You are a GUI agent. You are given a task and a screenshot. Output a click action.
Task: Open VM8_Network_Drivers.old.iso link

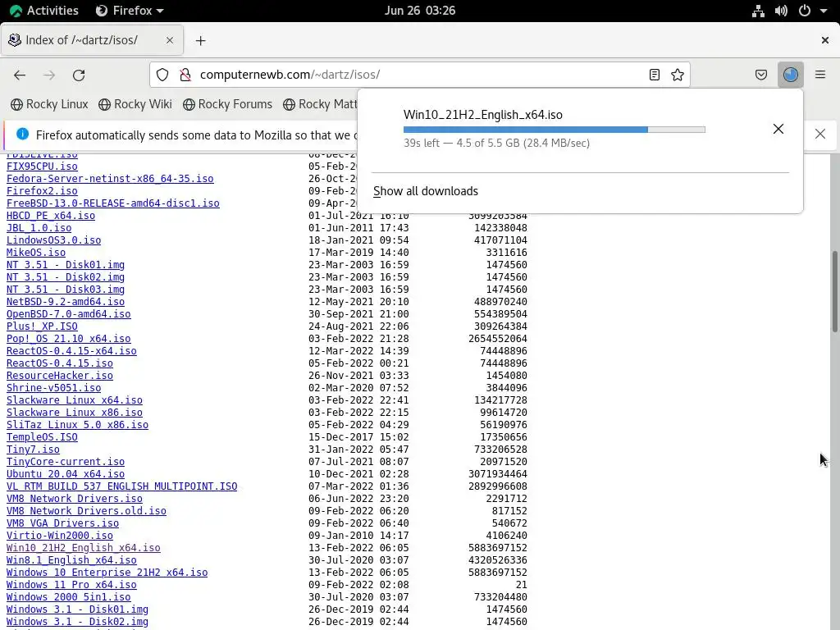click(86, 512)
